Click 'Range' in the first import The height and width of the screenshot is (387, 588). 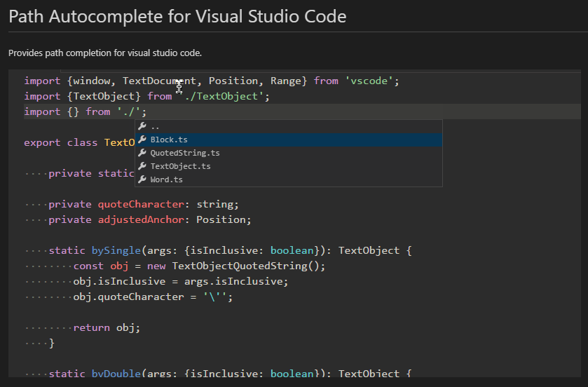click(286, 81)
